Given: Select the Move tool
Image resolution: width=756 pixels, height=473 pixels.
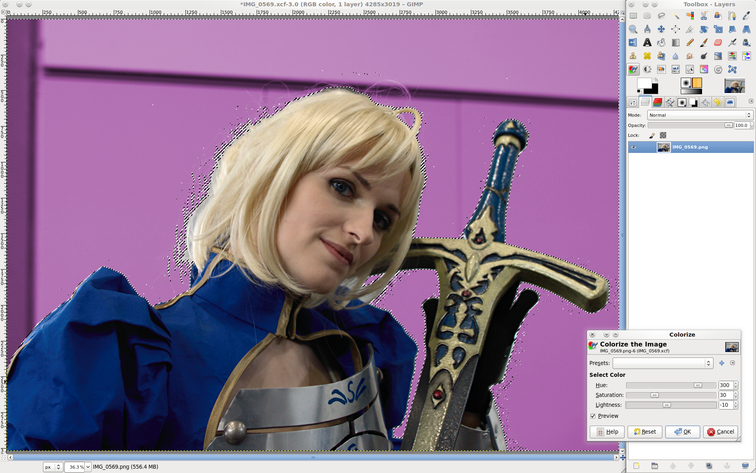Looking at the screenshot, I should click(662, 29).
